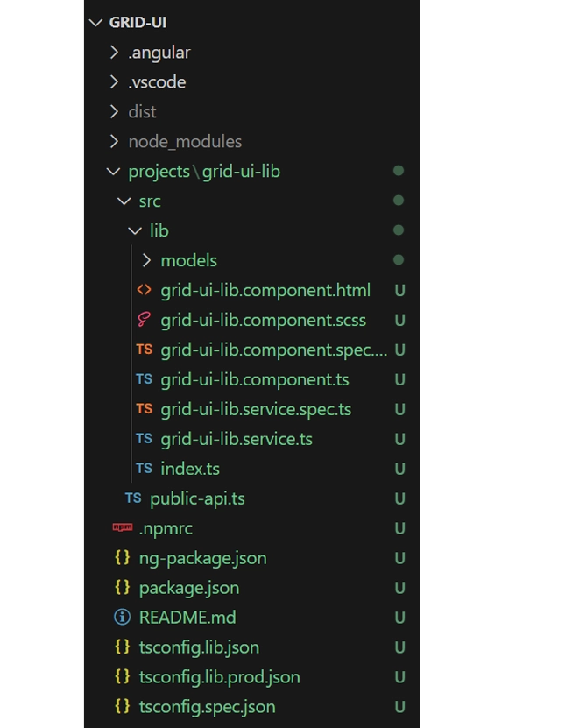Click the git status dot beside src
Viewport: 565px width, 728px height.
point(399,201)
